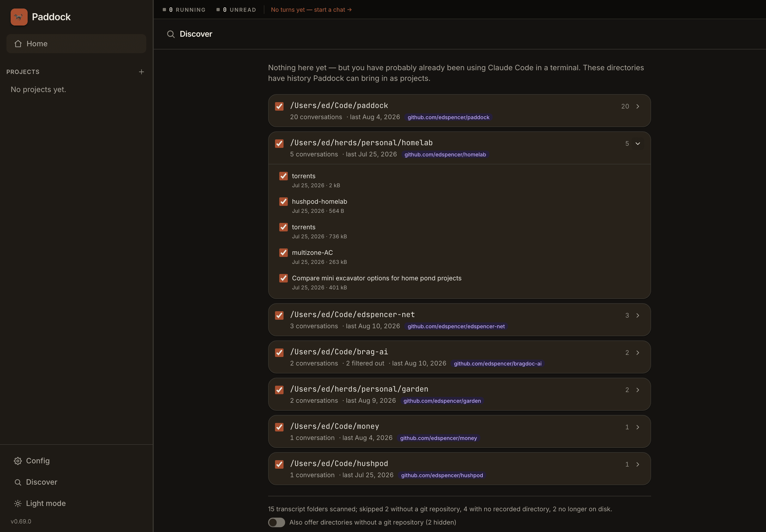The height and width of the screenshot is (532, 766).
Task: Click the '/Users/ed/Code/money' path text
Action: click(x=334, y=427)
